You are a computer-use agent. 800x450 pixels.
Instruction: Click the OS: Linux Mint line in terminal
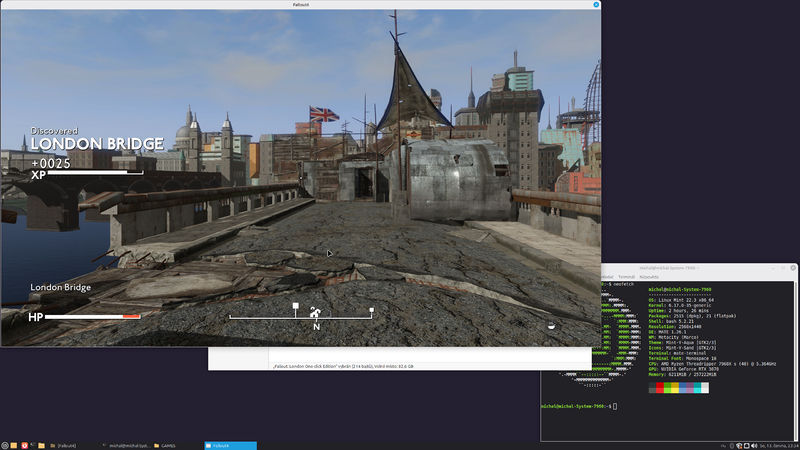pyautogui.click(x=681, y=300)
